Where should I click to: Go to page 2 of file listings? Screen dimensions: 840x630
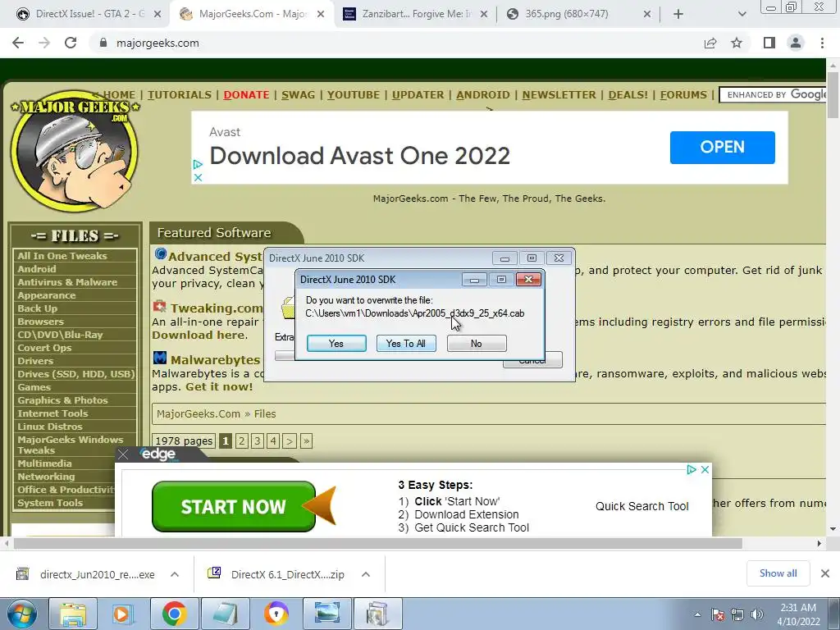[x=242, y=441]
